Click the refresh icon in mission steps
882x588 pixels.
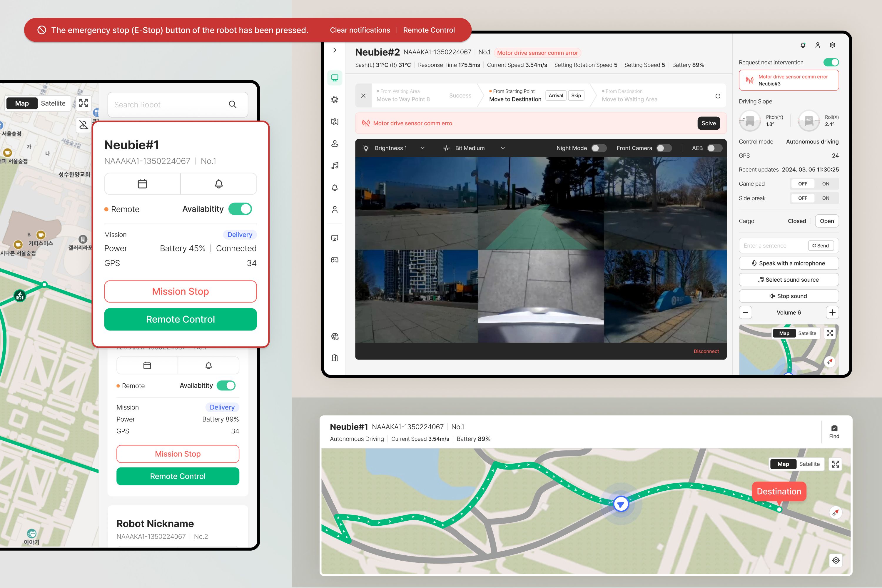(718, 96)
